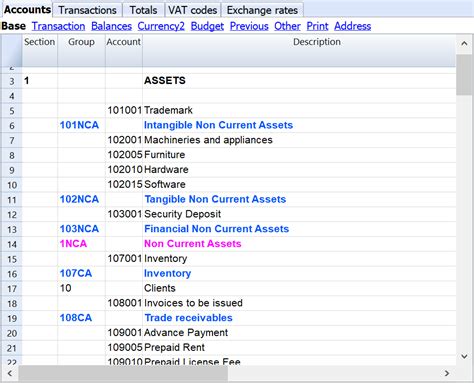
Task: Switch to Currency2 view
Action: [x=161, y=26]
